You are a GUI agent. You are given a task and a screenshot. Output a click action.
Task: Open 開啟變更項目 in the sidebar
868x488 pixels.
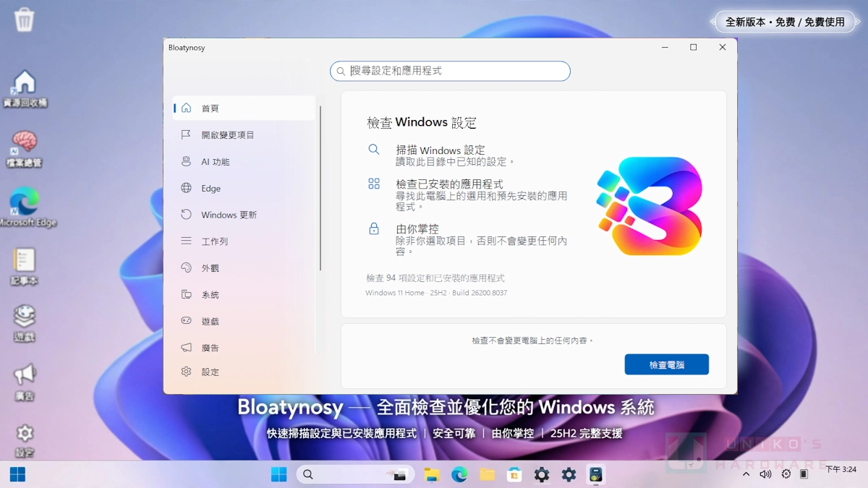(x=244, y=135)
